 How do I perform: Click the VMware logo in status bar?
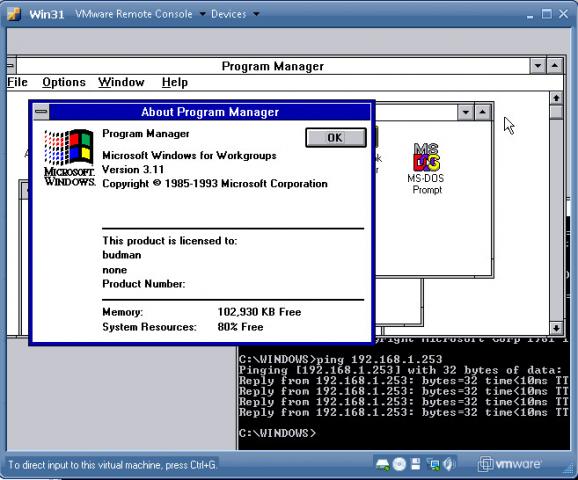tap(510, 464)
